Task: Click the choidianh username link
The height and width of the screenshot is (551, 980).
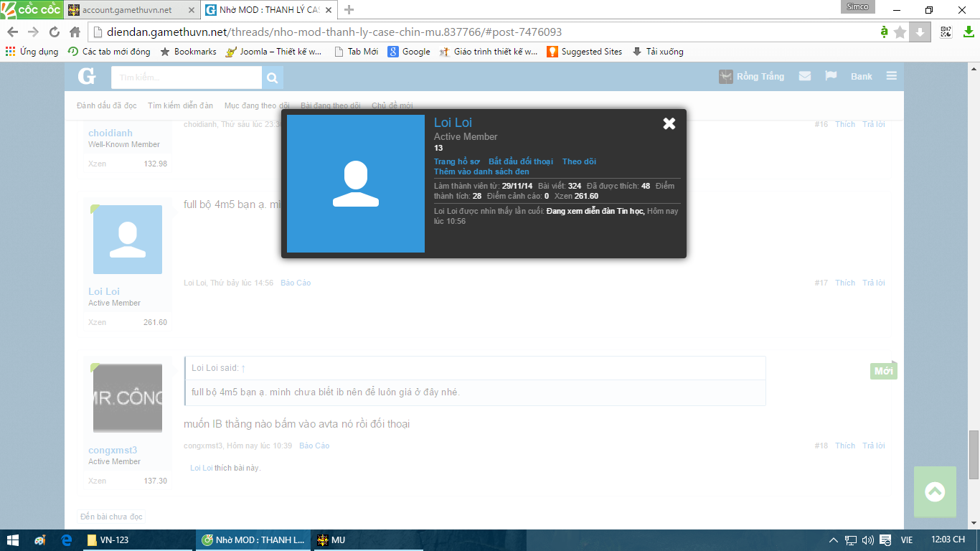Action: [110, 133]
